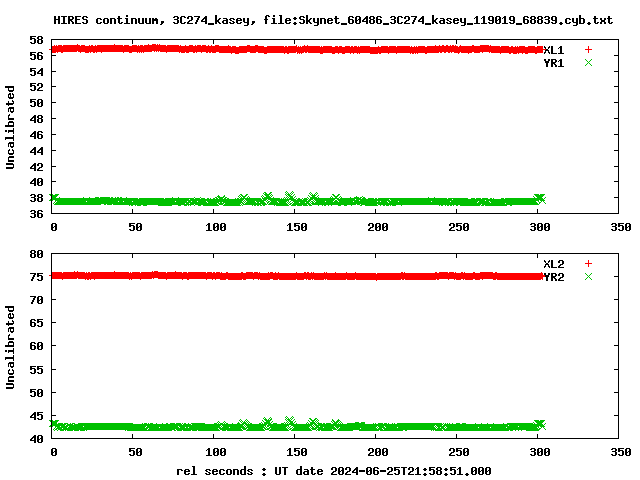The height and width of the screenshot is (480, 640).
Task: Click the XL1 legend label
Action: pyautogui.click(x=554, y=50)
